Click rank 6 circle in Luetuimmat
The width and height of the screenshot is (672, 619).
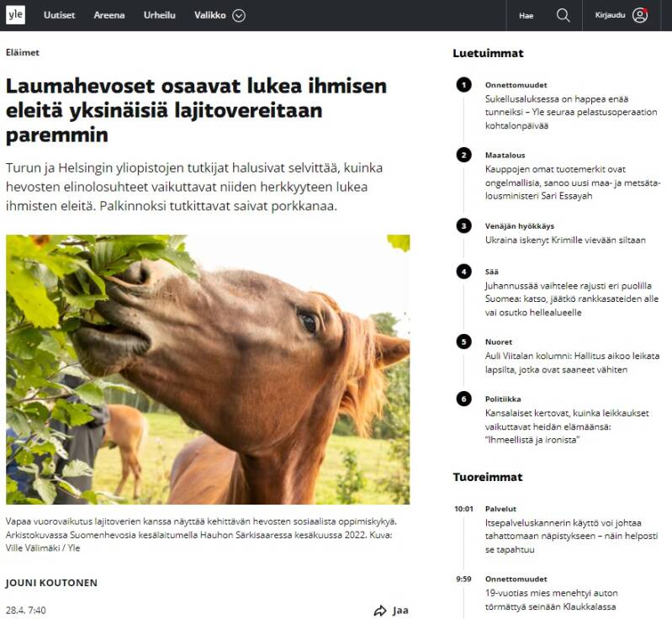point(463,399)
